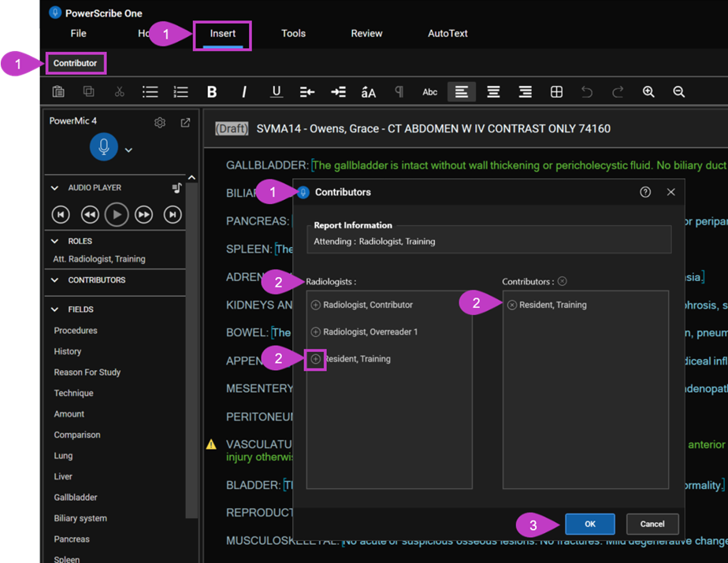The width and height of the screenshot is (728, 563).
Task: Skip to the start of audio
Action: [61, 214]
